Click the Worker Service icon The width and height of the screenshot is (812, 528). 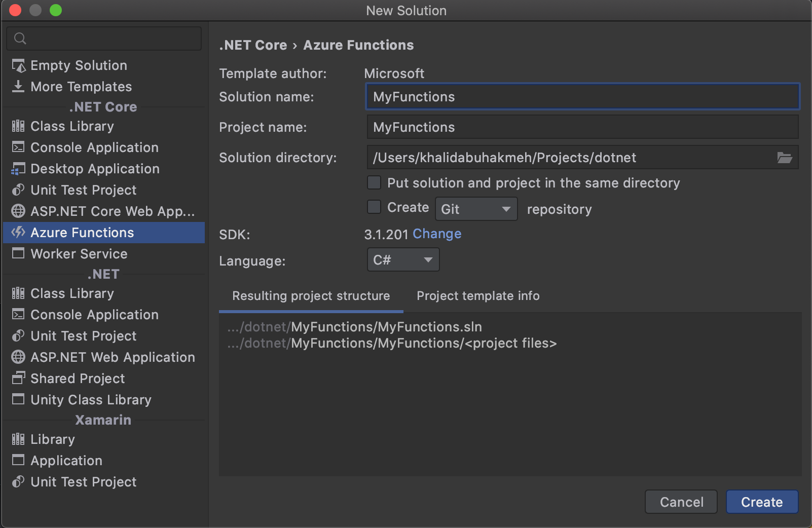[18, 253]
